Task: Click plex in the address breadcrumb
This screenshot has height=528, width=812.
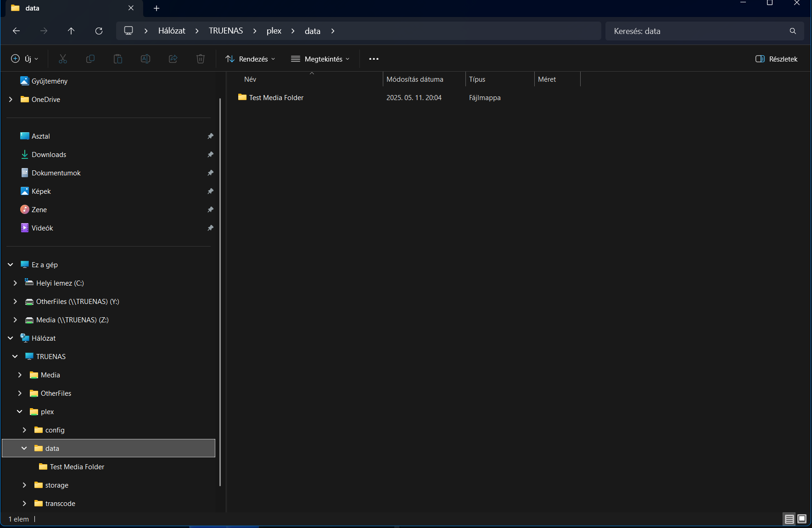Action: 274,31
